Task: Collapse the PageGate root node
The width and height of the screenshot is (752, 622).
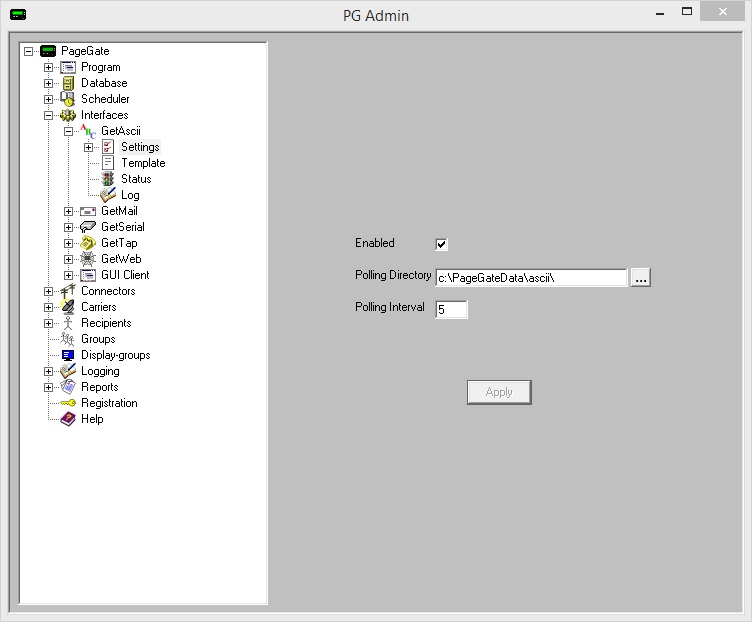Action: [x=29, y=51]
